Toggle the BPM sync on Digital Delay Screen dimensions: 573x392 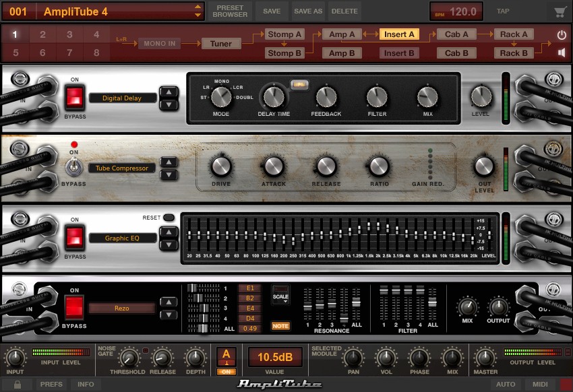point(299,85)
